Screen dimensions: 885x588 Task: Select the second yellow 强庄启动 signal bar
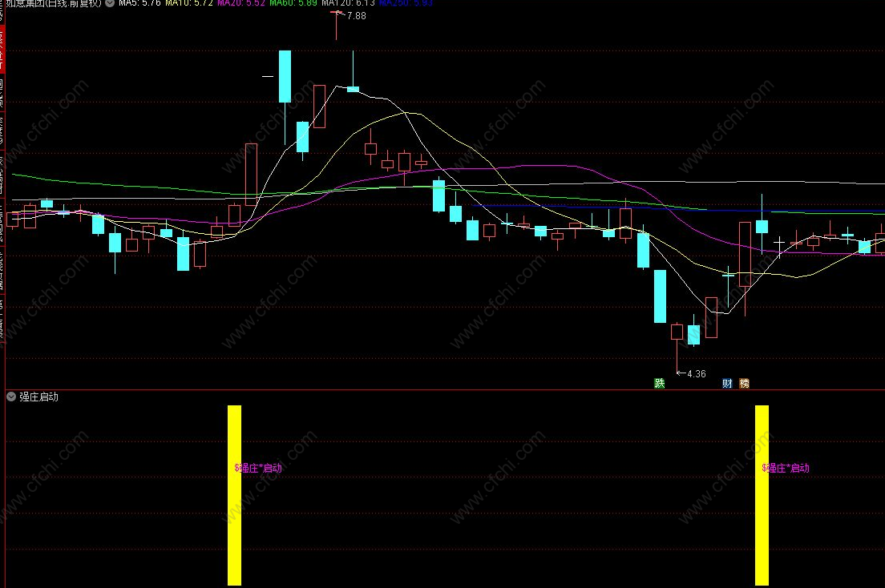tap(762, 495)
